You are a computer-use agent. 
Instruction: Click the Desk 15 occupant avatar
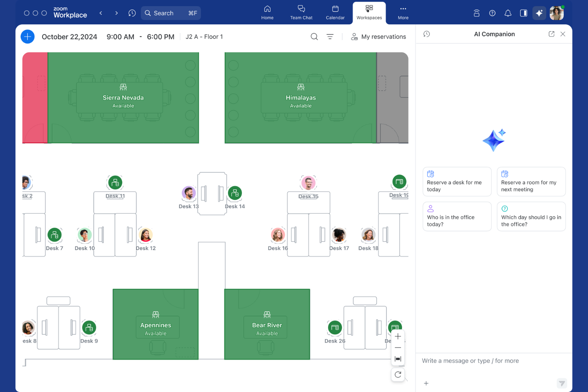pos(308,183)
